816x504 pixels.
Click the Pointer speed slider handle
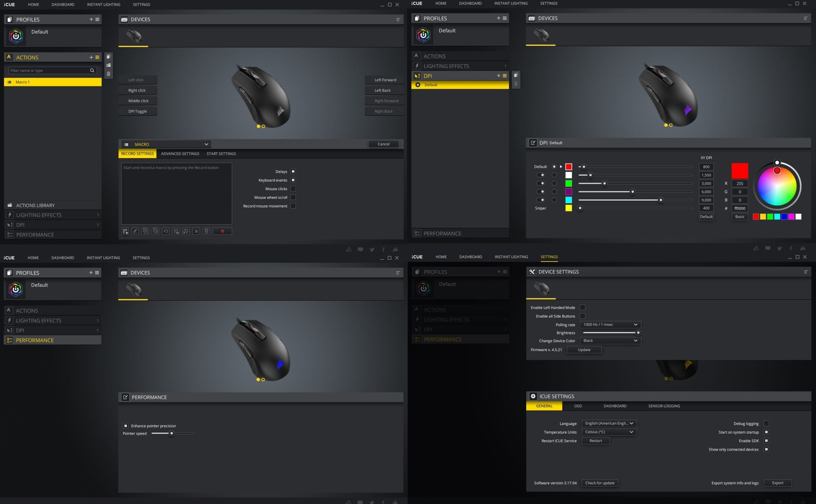tap(172, 433)
